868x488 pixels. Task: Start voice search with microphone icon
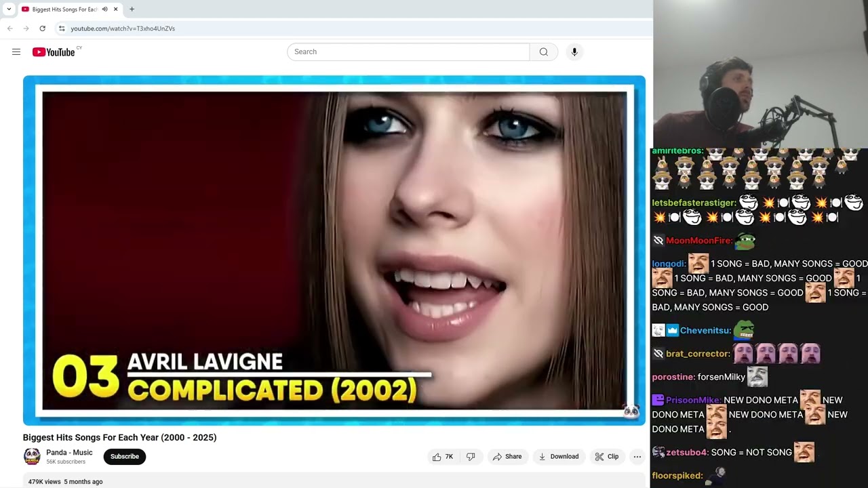574,52
